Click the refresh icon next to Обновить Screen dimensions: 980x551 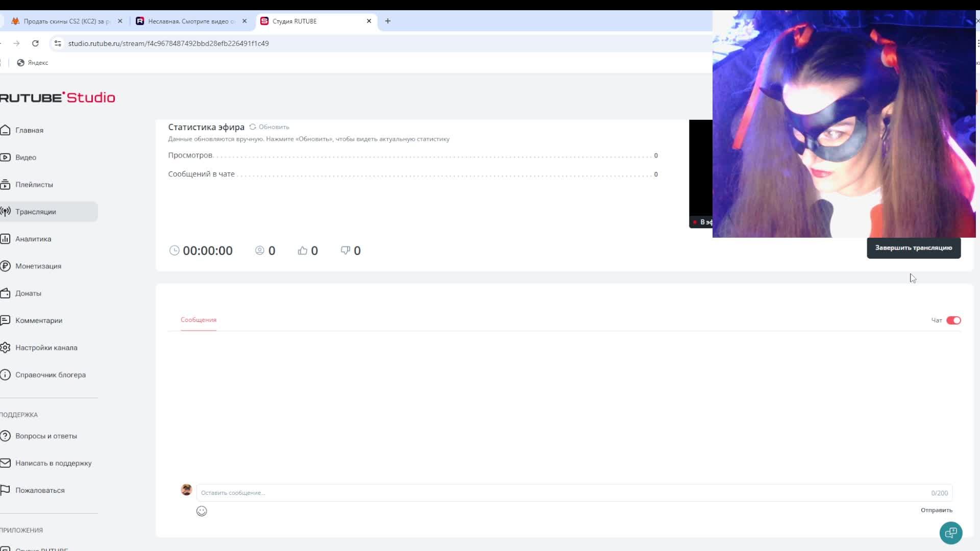[253, 127]
